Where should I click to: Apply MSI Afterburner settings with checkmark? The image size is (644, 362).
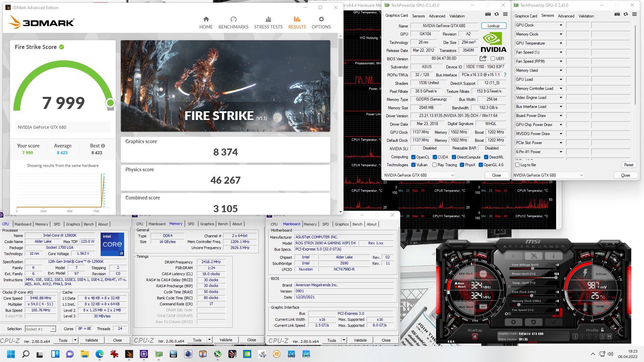pos(553,322)
